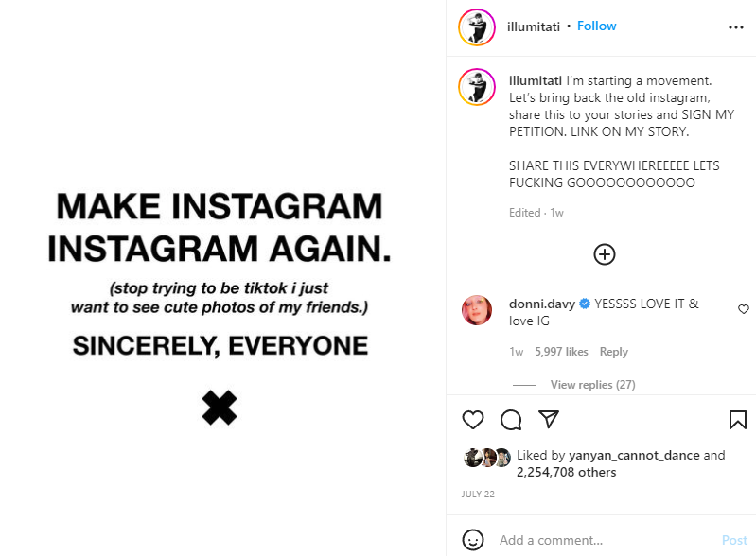This screenshot has width=756, height=556.
Task: Load more comments with plus circle
Action: [605, 253]
